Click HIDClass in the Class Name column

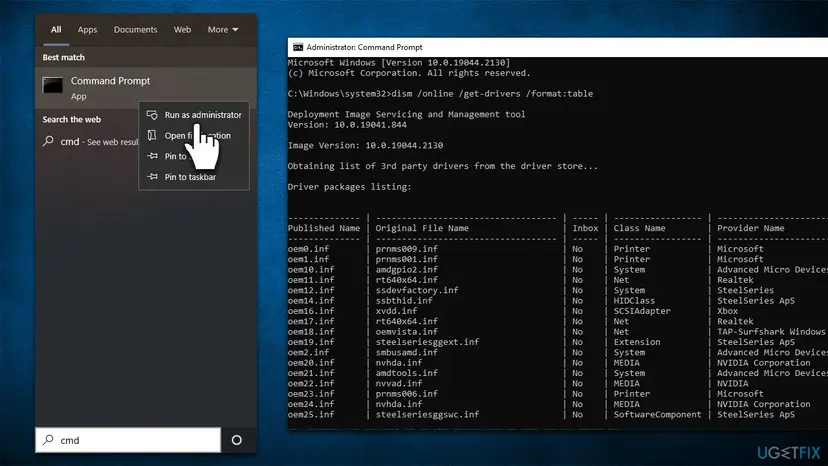tap(634, 301)
